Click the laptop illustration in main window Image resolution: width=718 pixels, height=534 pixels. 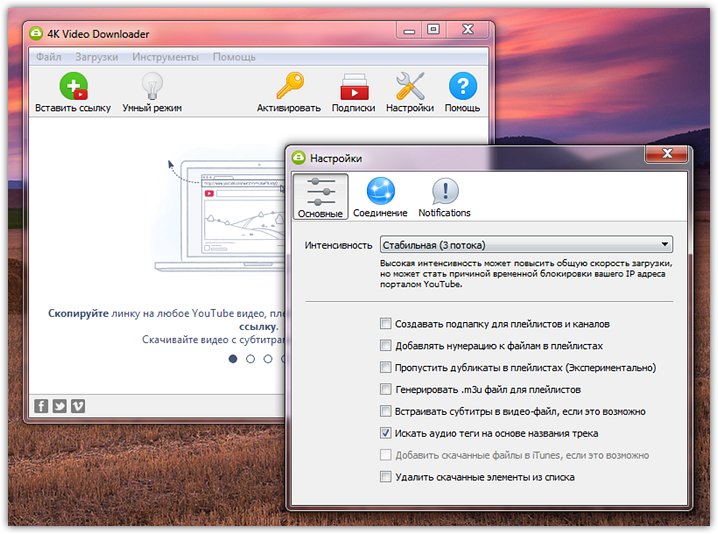[220, 215]
